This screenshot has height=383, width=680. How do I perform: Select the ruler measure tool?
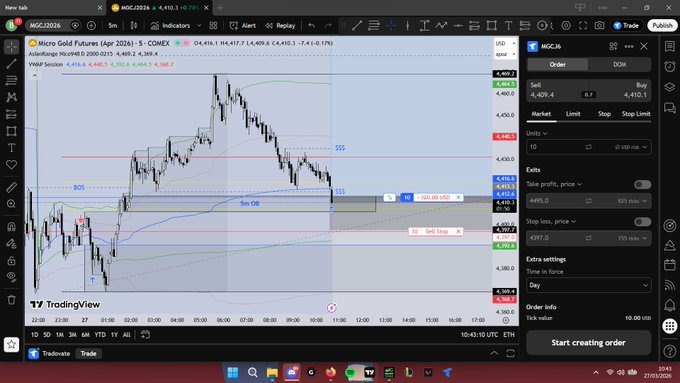[12, 187]
